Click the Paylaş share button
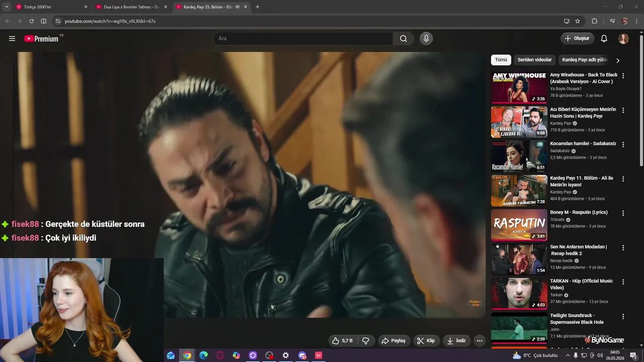Image resolution: width=644 pixels, height=362 pixels. point(394,341)
